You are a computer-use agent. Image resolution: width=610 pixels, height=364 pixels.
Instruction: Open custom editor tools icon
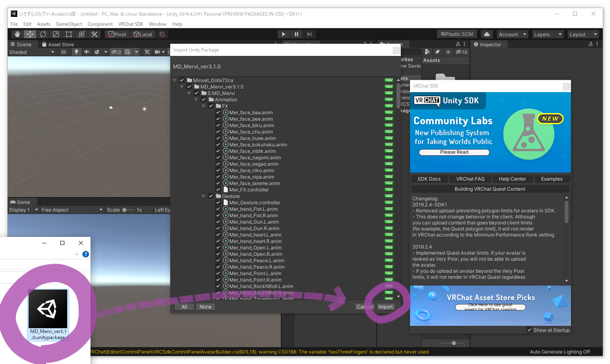tap(95, 34)
